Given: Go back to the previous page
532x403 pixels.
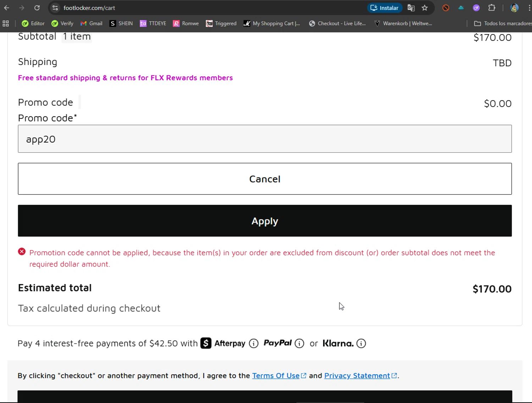Looking at the screenshot, I should pos(7,8).
